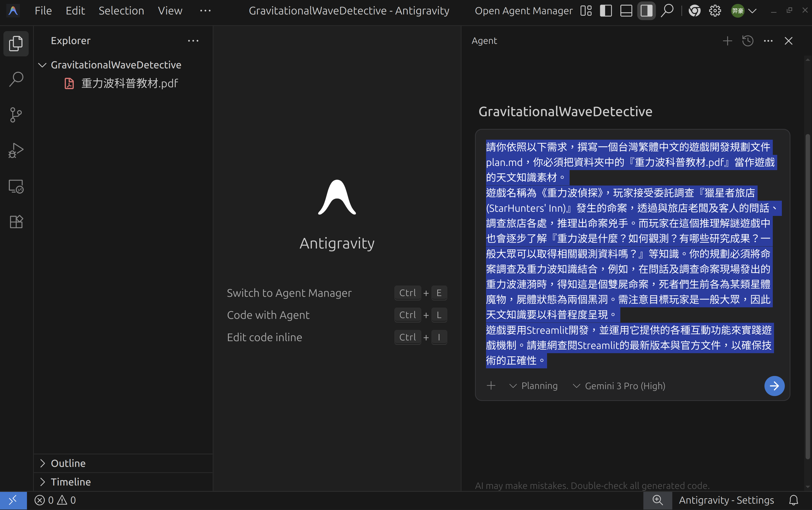Toggle the primary side bar visibility
Screen dimensions: 812x510
point(606,11)
